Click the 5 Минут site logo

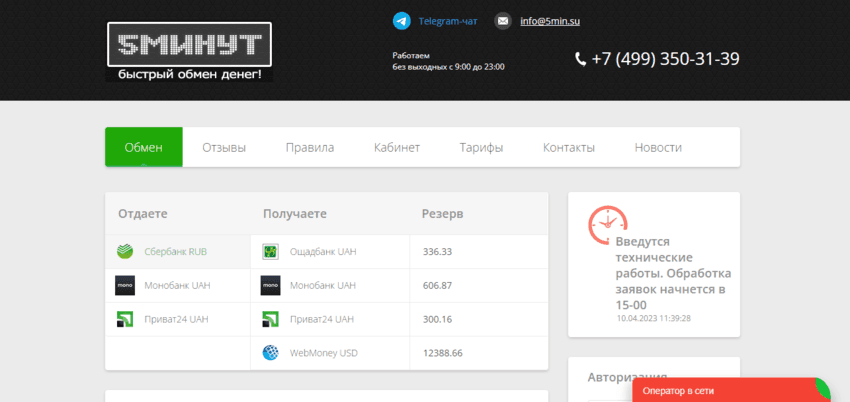(x=189, y=52)
